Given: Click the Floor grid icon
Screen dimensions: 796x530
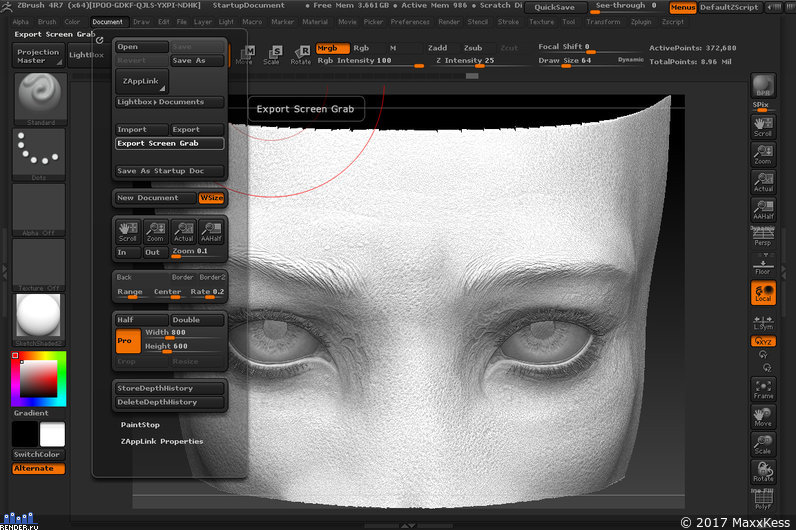Looking at the screenshot, I should click(x=762, y=265).
